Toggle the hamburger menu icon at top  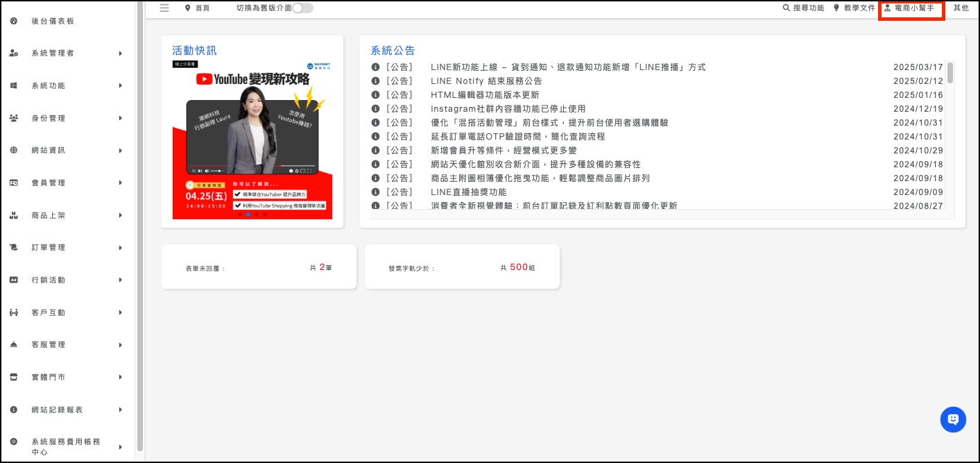pyautogui.click(x=164, y=8)
